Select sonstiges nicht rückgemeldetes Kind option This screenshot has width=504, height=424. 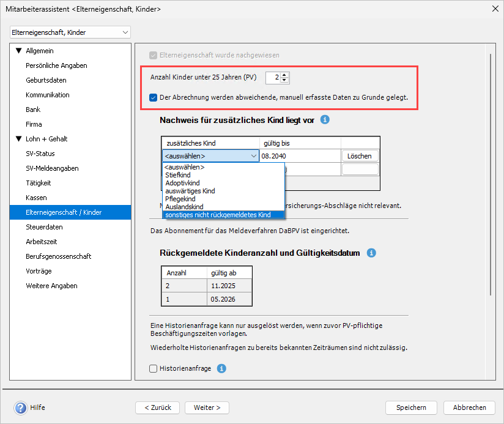click(x=218, y=215)
